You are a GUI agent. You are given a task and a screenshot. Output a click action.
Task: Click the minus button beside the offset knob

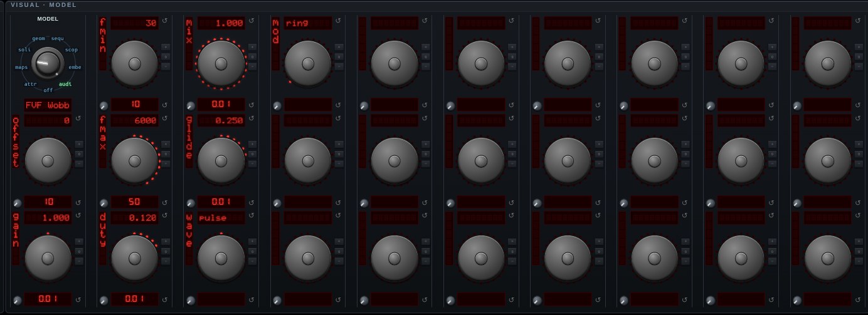(79, 163)
